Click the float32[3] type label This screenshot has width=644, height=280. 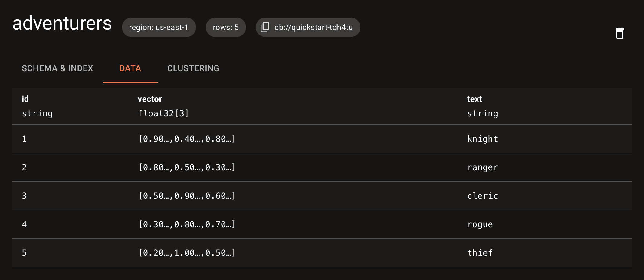coord(163,113)
